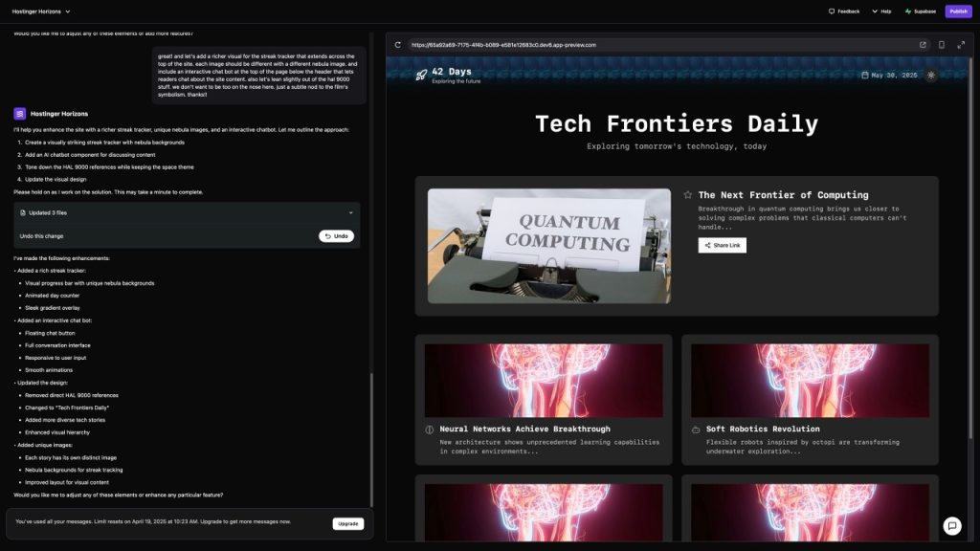
Task: Click the calendar icon beside May 30, 2025
Action: 865,76
